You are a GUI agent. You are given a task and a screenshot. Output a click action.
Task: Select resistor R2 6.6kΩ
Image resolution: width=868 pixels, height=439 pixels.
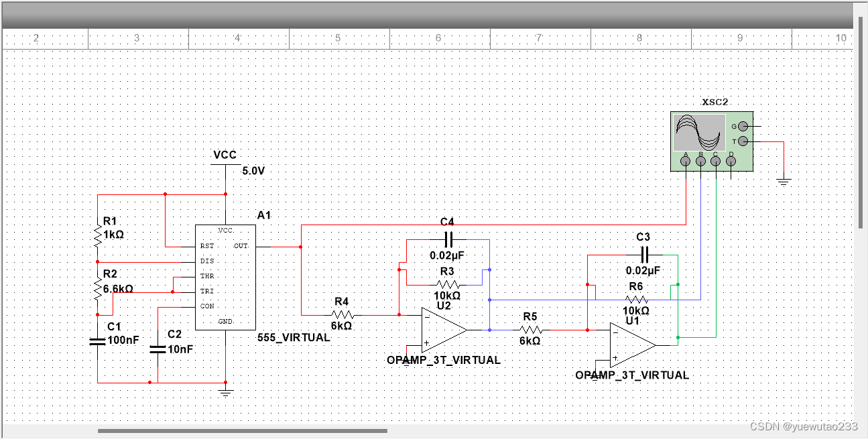click(x=98, y=288)
